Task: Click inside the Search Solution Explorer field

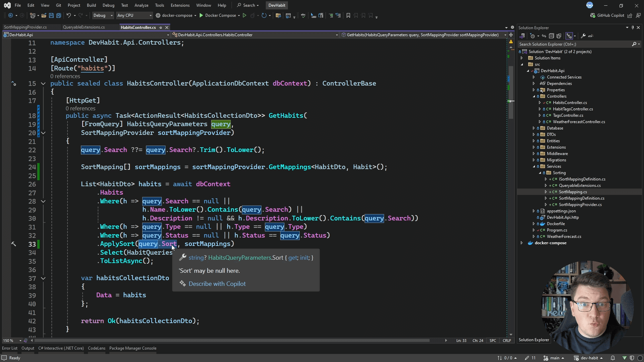Action: 571,44
